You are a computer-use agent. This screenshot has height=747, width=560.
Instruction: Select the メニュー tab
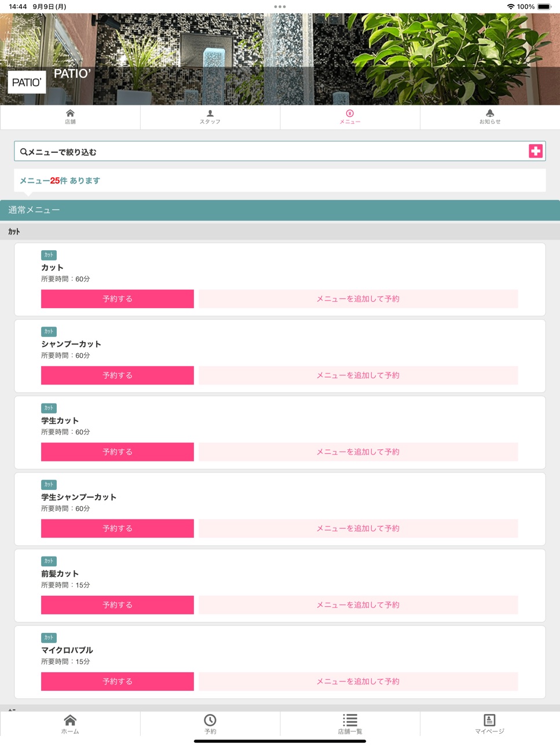(350, 117)
